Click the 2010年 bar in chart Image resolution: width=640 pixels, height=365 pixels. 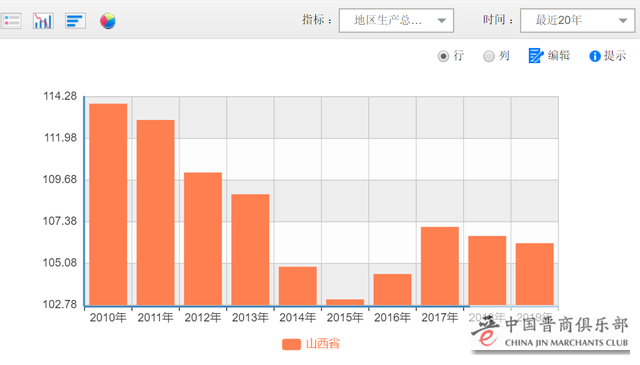pyautogui.click(x=108, y=205)
